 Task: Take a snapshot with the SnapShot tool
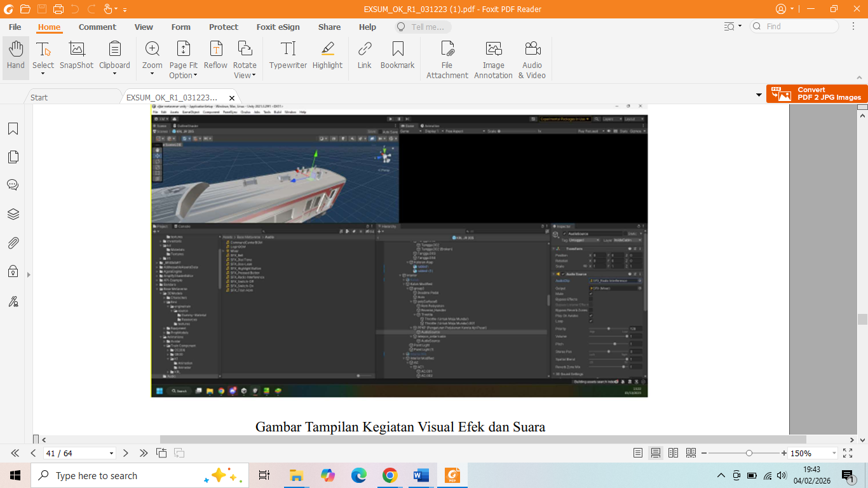coord(76,57)
